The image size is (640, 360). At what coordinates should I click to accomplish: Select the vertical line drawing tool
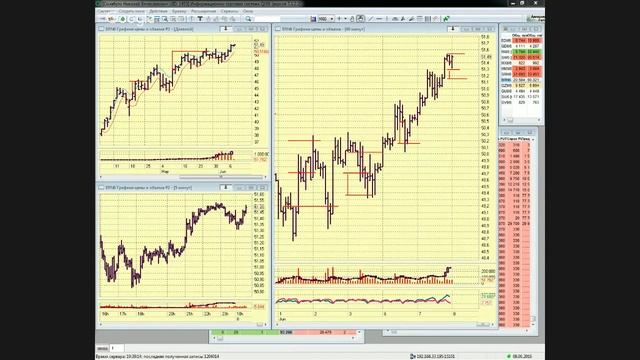click(387, 19)
